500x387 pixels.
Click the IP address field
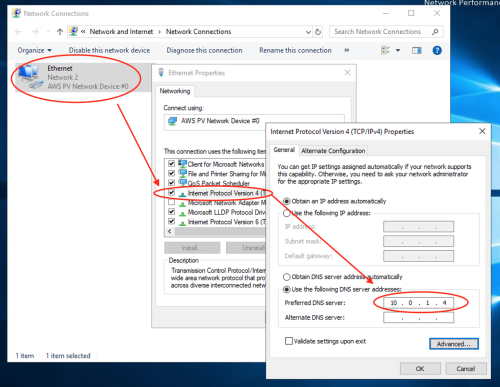click(418, 227)
